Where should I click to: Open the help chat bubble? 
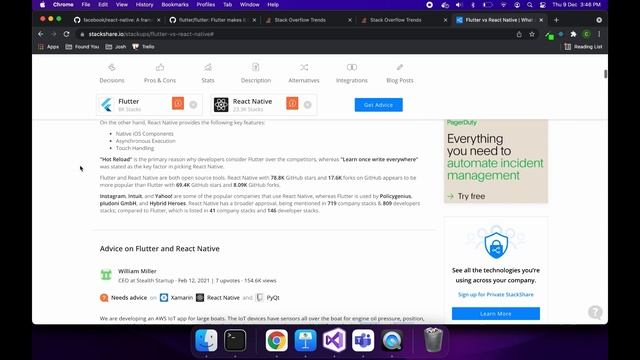595,312
